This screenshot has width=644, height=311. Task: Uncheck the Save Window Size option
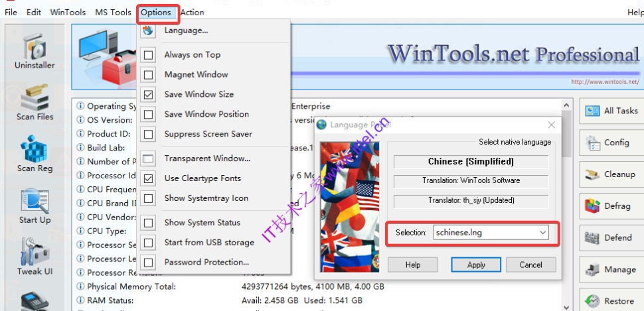point(149,95)
